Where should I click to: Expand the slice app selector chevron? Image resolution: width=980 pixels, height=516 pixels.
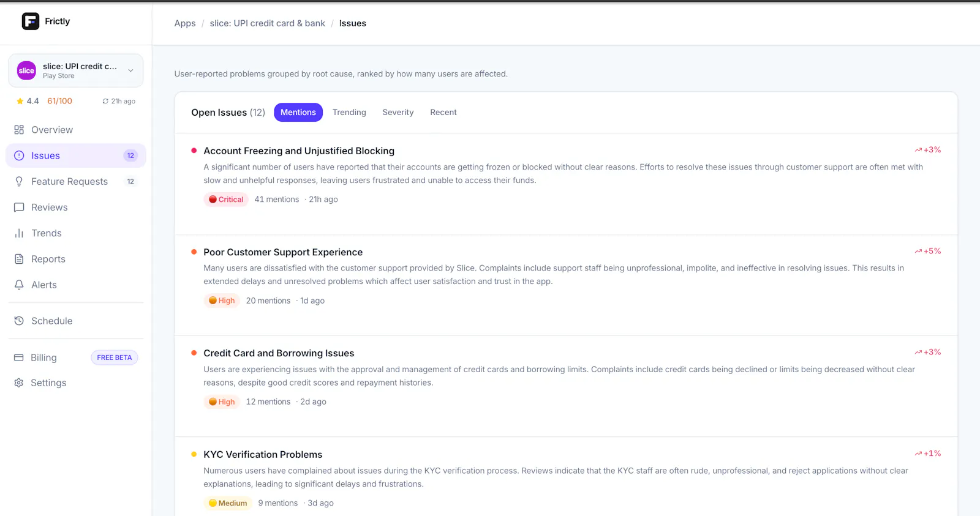(x=130, y=70)
